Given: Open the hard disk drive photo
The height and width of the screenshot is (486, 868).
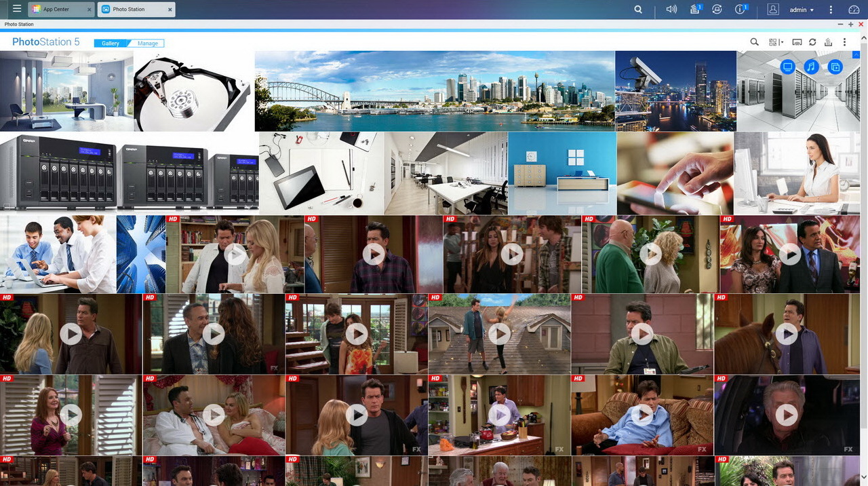Looking at the screenshot, I should click(194, 91).
